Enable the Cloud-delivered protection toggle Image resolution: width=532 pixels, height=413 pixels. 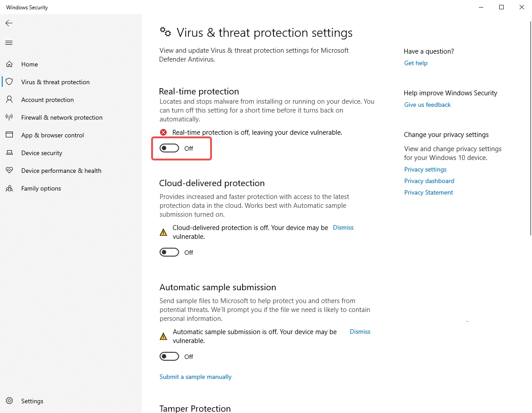point(169,253)
